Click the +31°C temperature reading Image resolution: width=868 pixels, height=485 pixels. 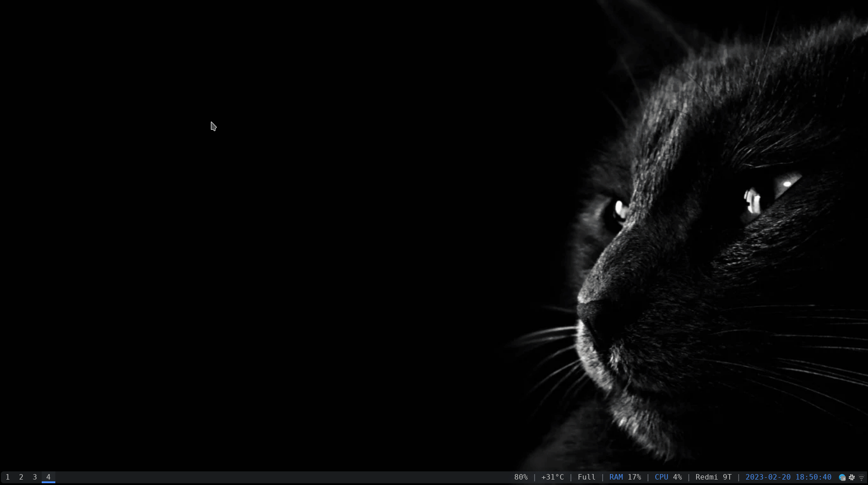552,477
